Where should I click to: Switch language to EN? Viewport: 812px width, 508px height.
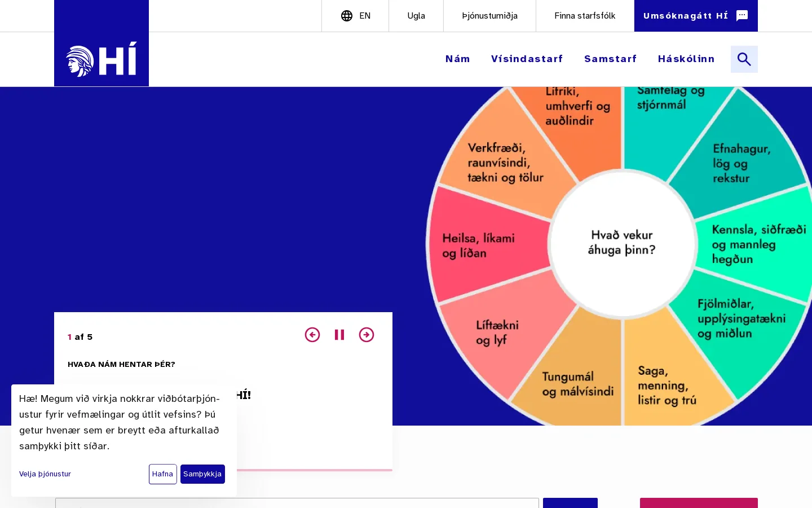click(365, 16)
